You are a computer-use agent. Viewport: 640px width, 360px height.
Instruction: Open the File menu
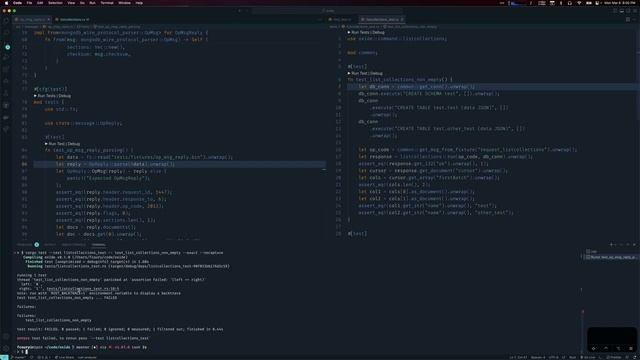[x=29, y=3]
